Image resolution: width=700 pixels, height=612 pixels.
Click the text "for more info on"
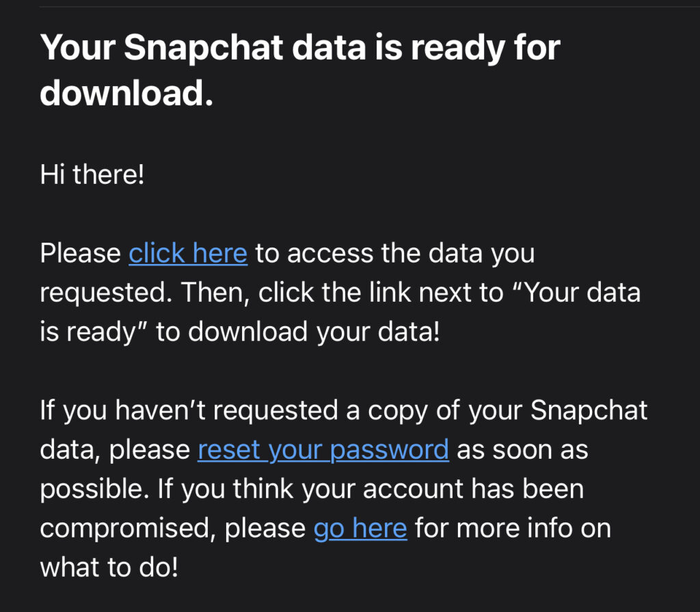(513, 529)
